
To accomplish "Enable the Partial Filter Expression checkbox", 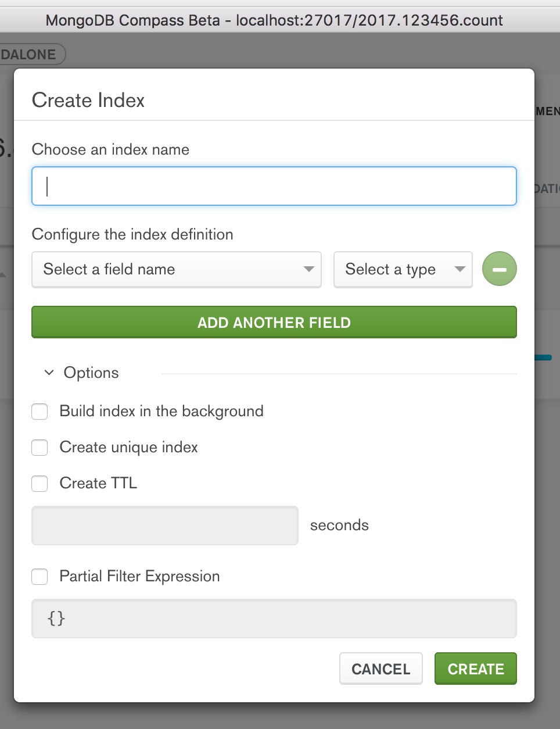I will pos(40,577).
